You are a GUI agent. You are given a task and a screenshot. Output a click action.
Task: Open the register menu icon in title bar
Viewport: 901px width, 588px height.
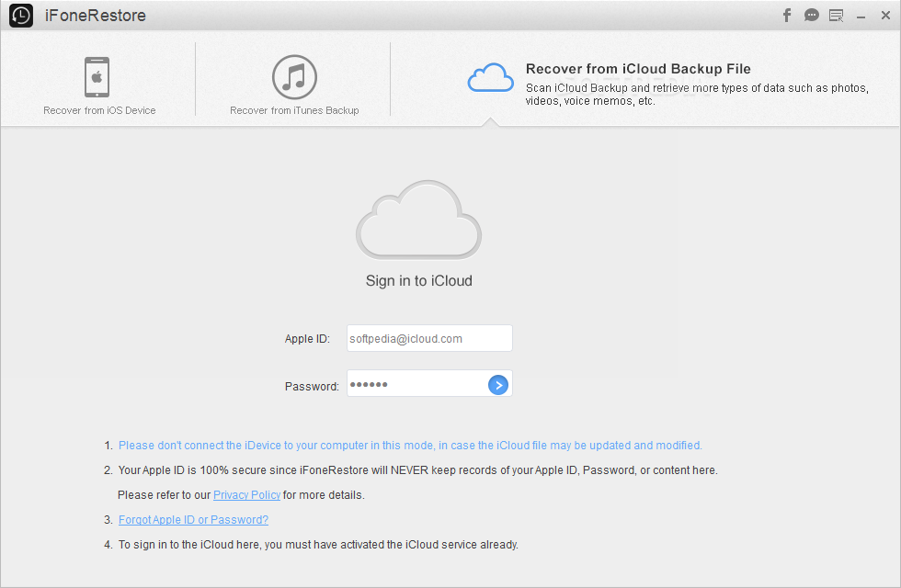pyautogui.click(x=836, y=16)
